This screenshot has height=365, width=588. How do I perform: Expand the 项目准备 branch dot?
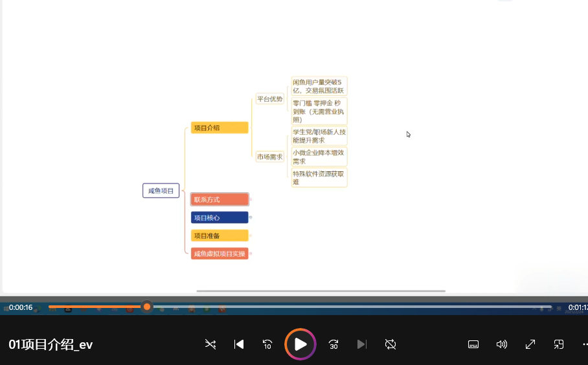(x=251, y=235)
